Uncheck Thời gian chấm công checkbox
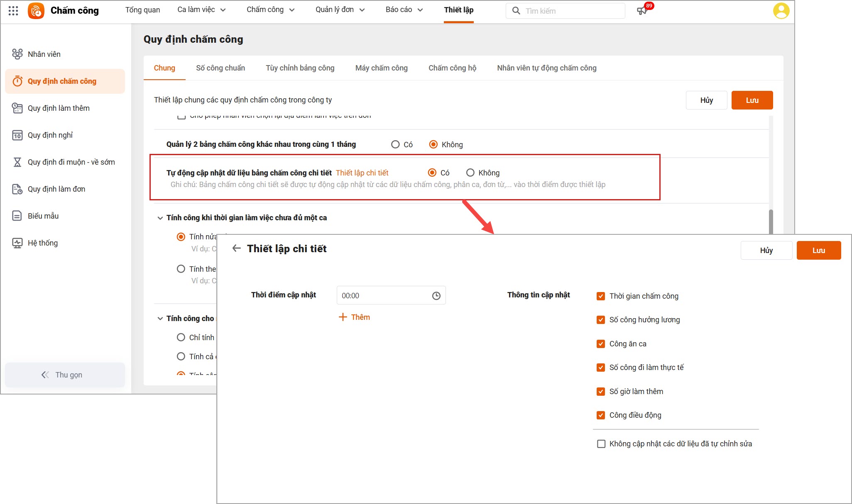 point(601,296)
